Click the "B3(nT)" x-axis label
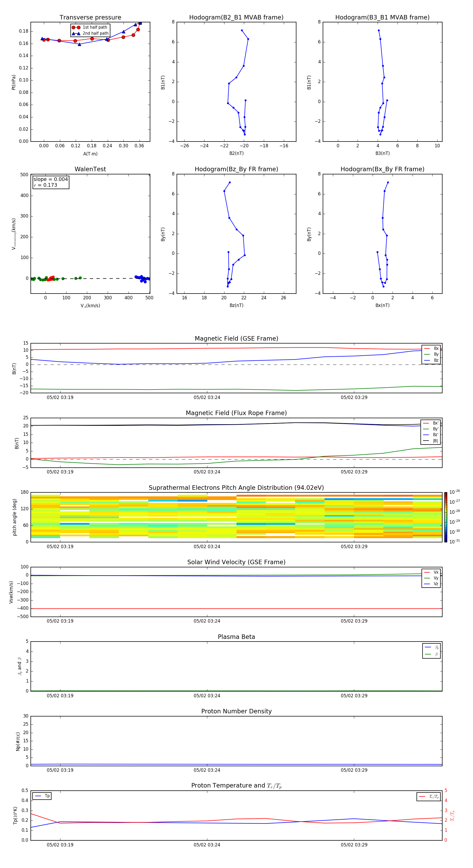The image size is (473, 868). pyautogui.click(x=382, y=153)
